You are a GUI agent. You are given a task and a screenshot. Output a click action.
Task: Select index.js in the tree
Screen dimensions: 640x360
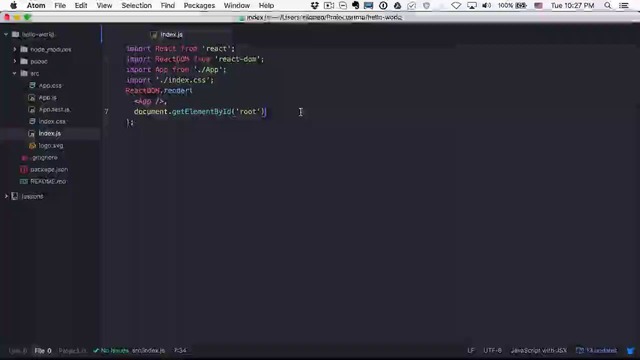(x=50, y=133)
